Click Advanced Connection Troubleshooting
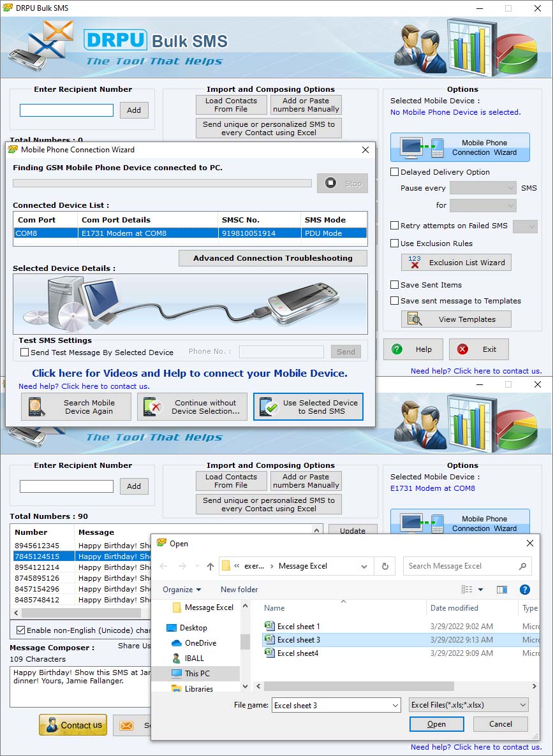This screenshot has width=553, height=756. [x=272, y=258]
